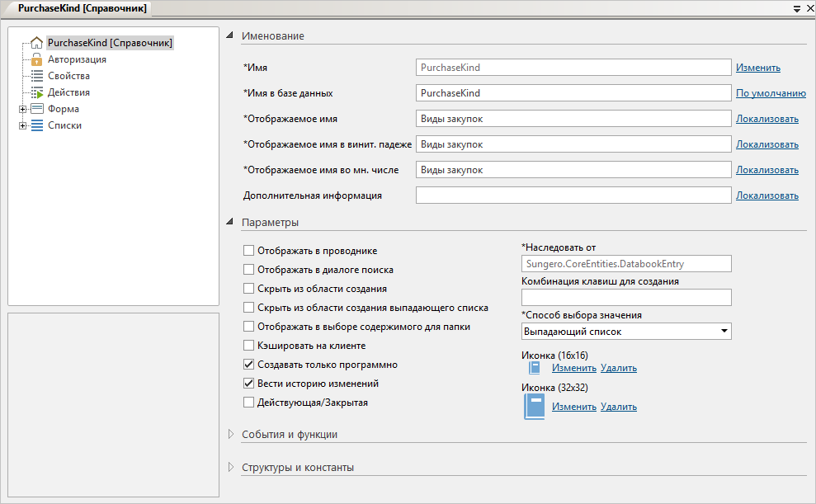Click the Авторизация lock icon
Viewport: 816px width, 504px height.
tap(36, 59)
